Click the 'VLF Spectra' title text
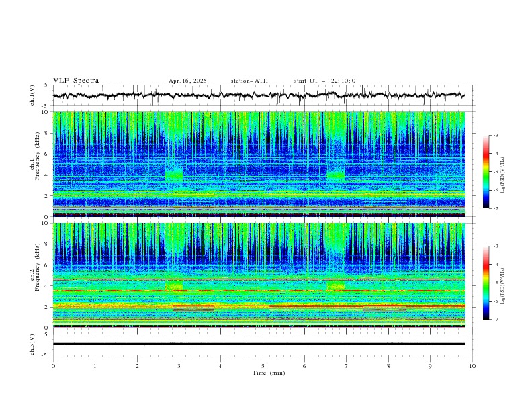Screen dimensions: 532x411 click(x=76, y=81)
